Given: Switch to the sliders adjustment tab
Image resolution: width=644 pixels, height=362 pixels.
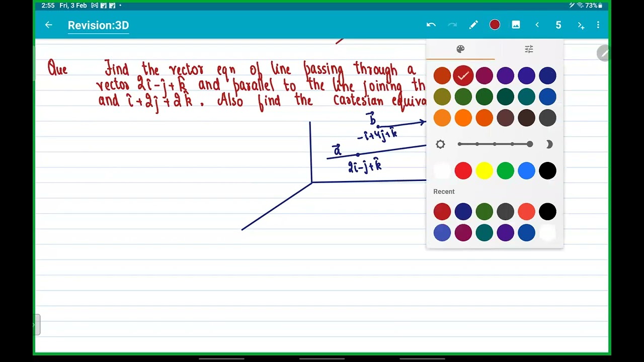Looking at the screenshot, I should [x=529, y=49].
